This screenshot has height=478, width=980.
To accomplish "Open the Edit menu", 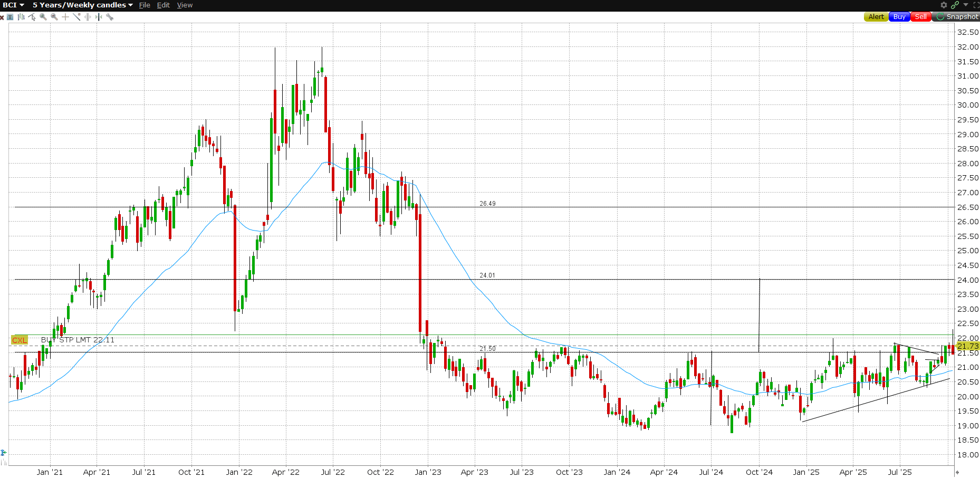I will (164, 5).
